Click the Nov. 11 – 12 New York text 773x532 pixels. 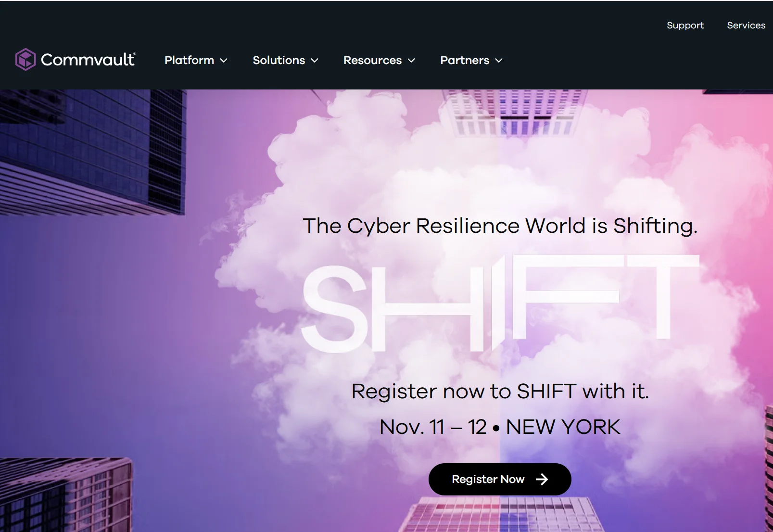point(500,427)
